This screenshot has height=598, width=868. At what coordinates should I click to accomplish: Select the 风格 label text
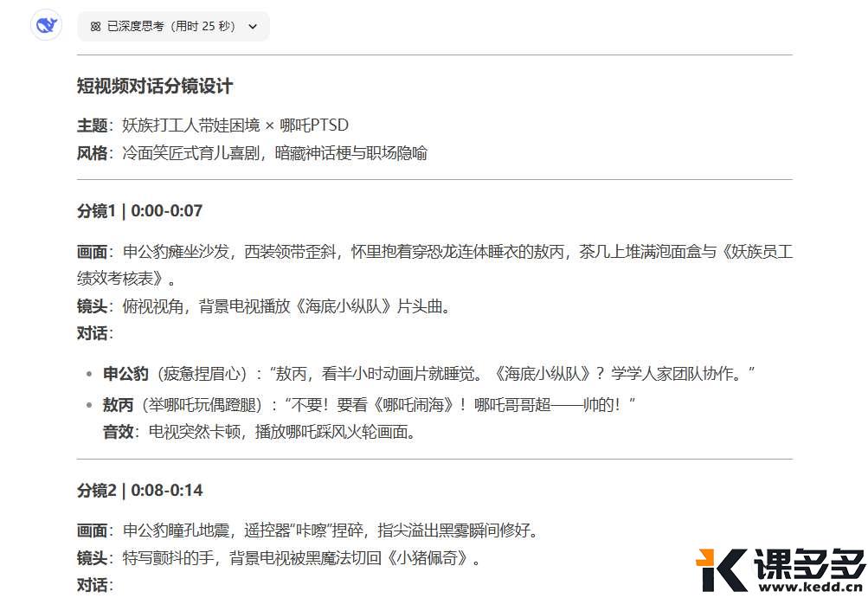pos(92,153)
